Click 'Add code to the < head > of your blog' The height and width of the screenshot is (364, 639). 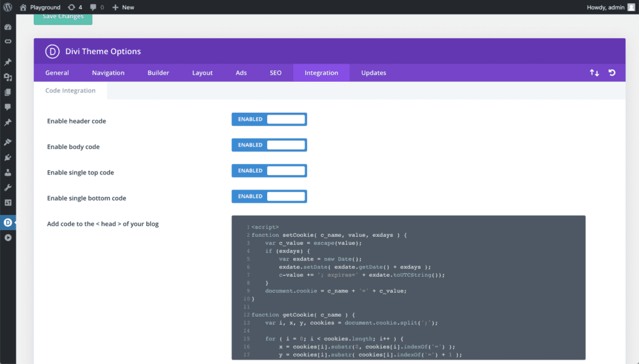click(103, 224)
